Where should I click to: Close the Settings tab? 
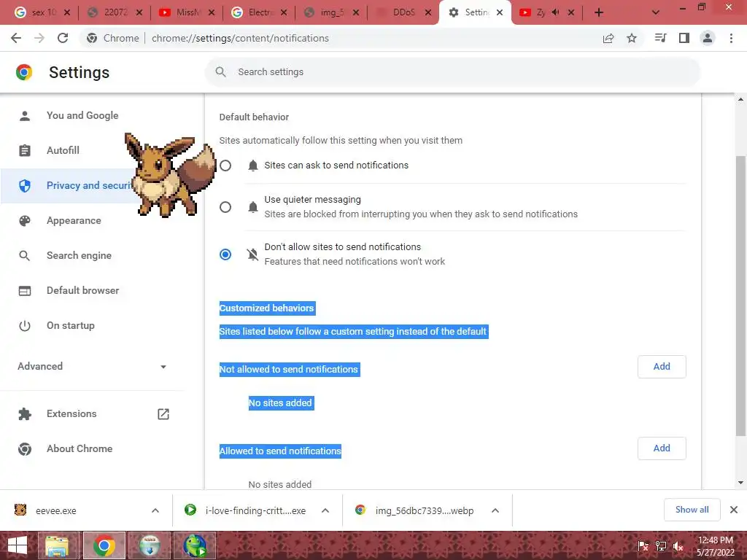point(500,13)
